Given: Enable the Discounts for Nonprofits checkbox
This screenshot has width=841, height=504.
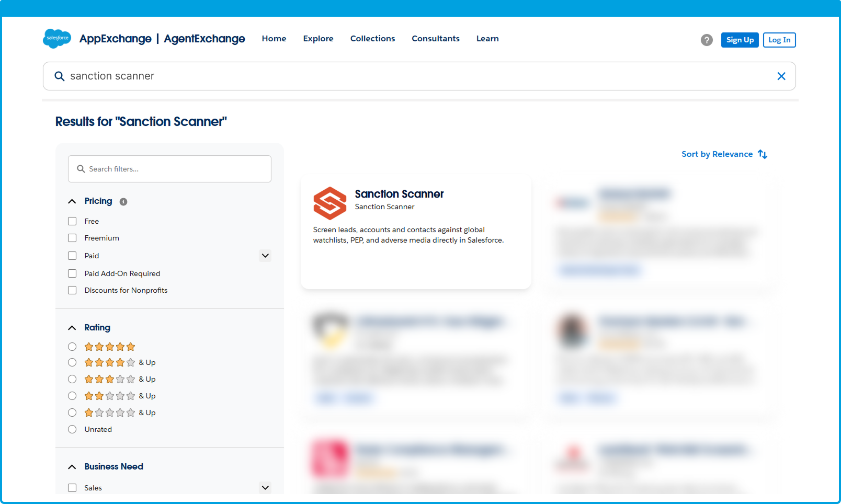Looking at the screenshot, I should pos(72,290).
